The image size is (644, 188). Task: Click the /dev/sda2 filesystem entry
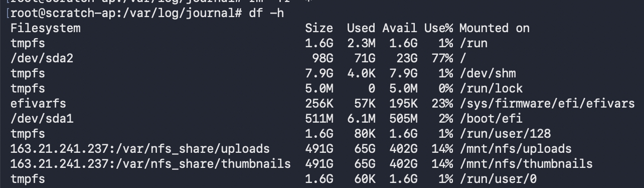coord(42,58)
